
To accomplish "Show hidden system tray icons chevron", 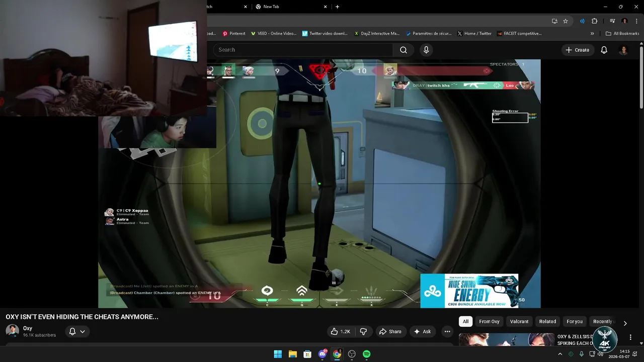I will pos(560,354).
